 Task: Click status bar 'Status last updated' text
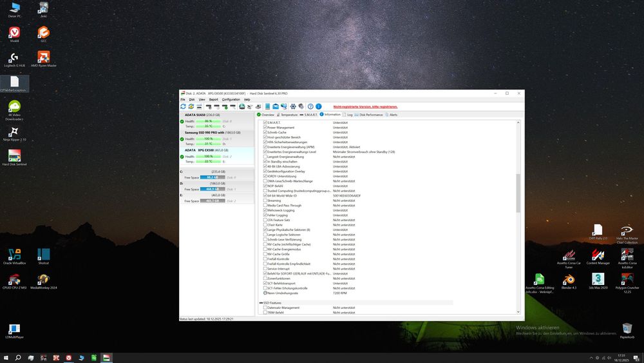(x=206, y=319)
